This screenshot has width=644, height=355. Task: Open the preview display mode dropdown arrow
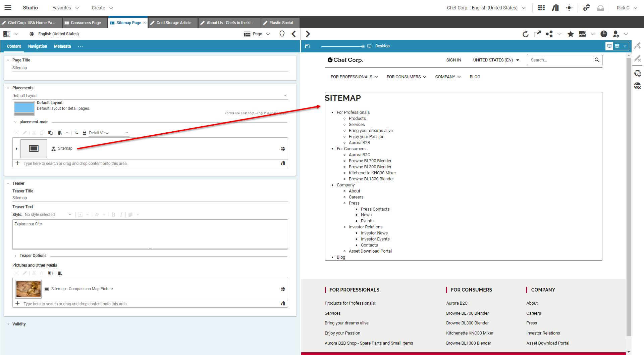625,46
